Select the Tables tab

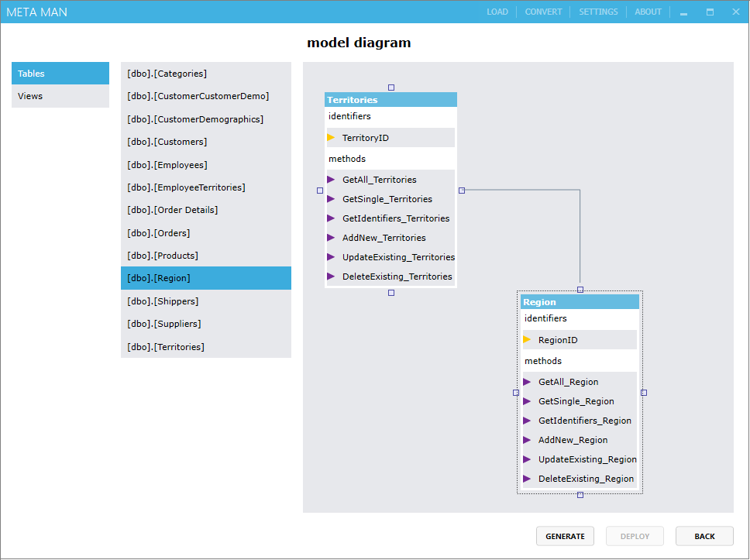(x=60, y=74)
